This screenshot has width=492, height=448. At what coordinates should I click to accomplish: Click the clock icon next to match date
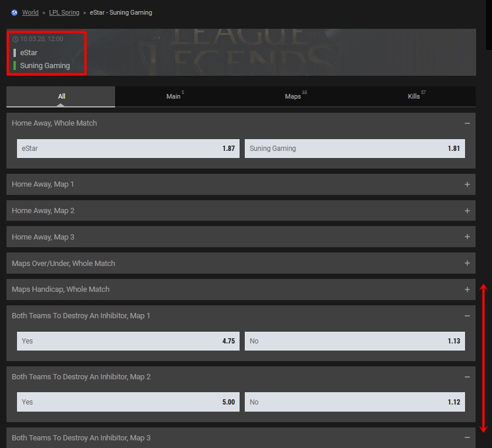(15, 39)
